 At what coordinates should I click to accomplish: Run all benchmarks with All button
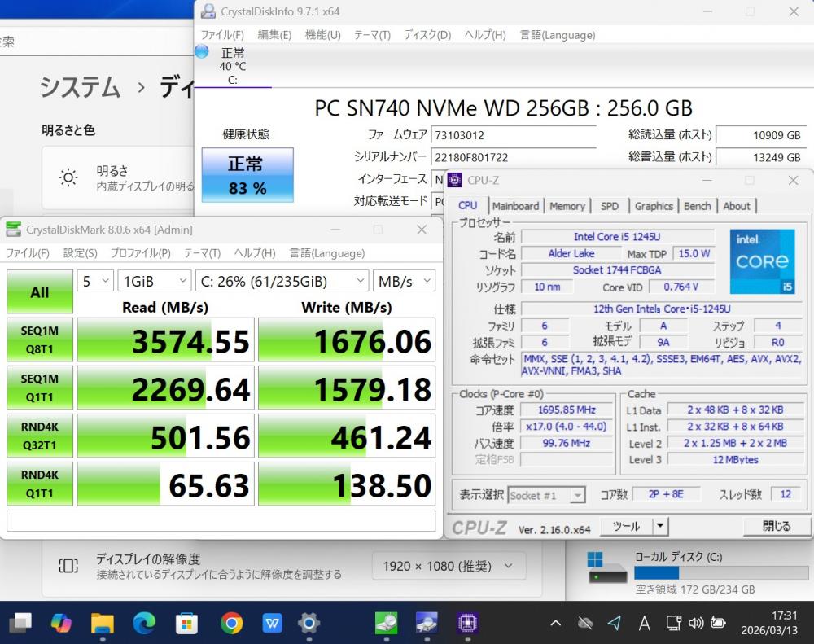[x=39, y=292]
